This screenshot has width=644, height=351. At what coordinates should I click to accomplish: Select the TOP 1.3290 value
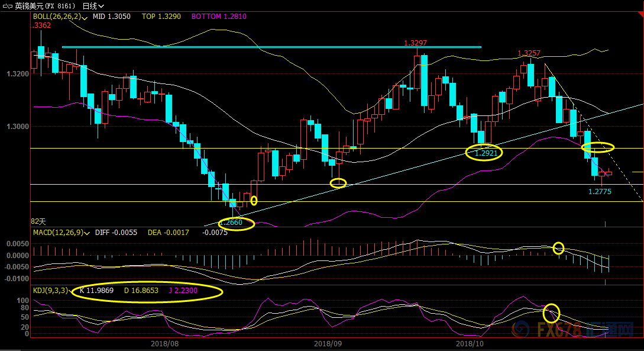coord(161,17)
